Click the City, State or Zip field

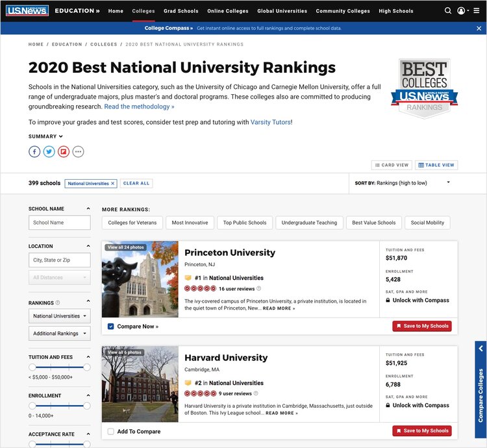coord(60,260)
